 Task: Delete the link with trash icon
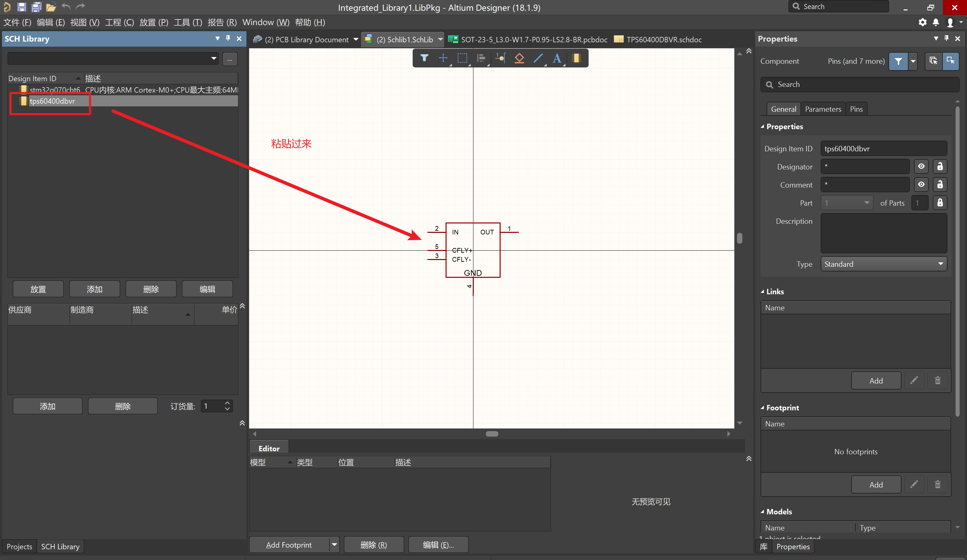pyautogui.click(x=937, y=380)
